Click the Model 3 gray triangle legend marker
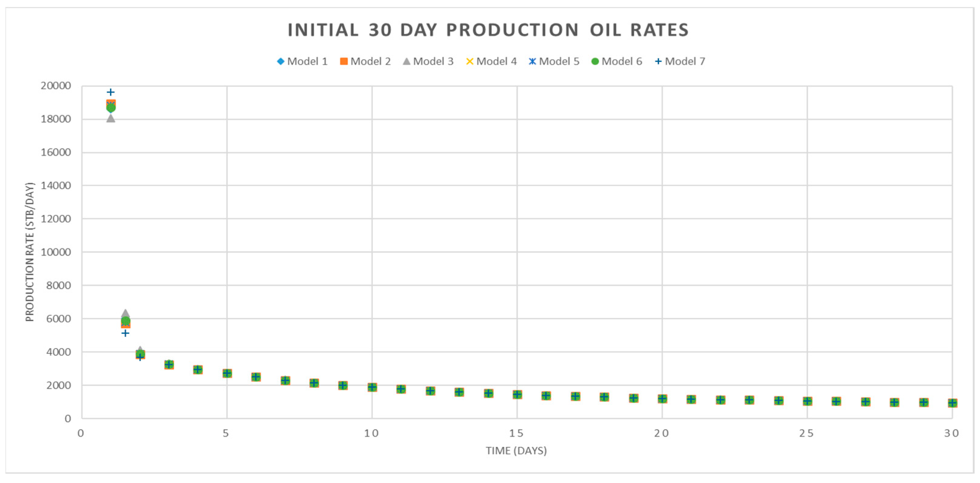 coord(407,61)
